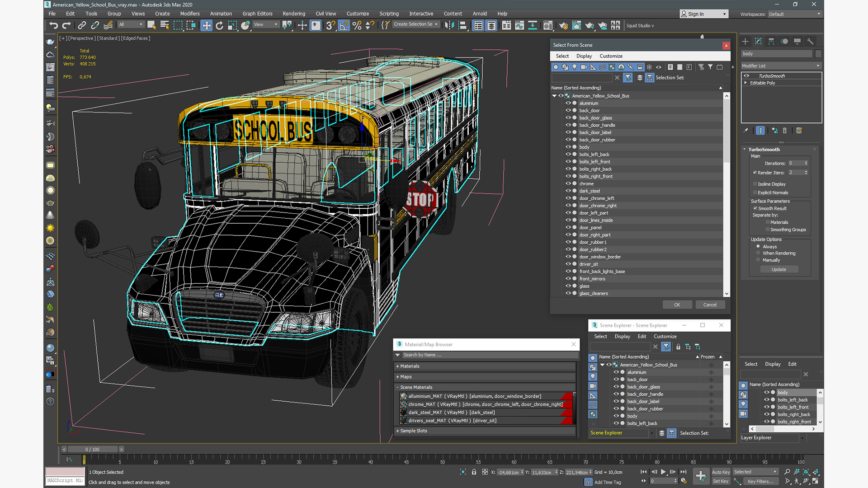Click Zoom Extents Selected navigation icon

click(x=806, y=472)
